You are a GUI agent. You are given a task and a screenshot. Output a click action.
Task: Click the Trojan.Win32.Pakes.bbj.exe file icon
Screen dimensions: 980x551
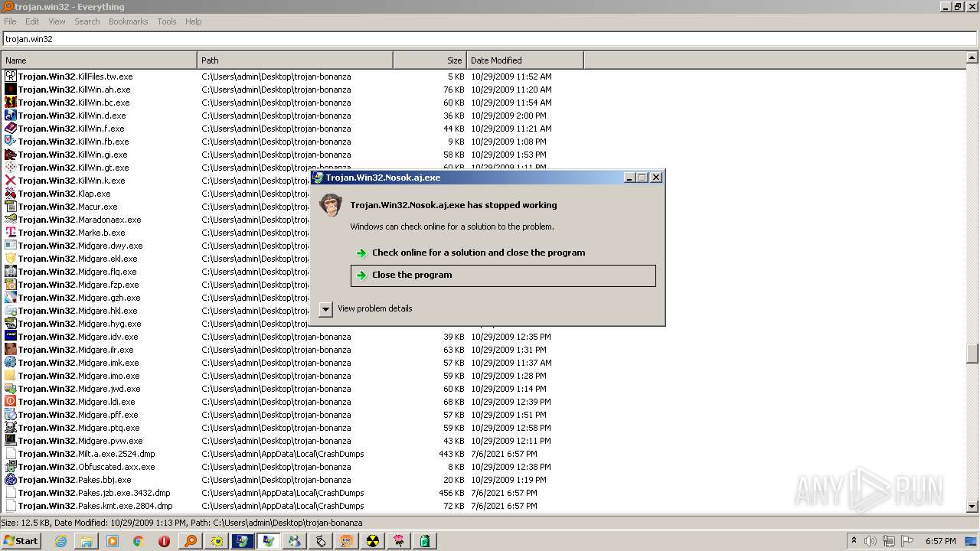point(10,480)
